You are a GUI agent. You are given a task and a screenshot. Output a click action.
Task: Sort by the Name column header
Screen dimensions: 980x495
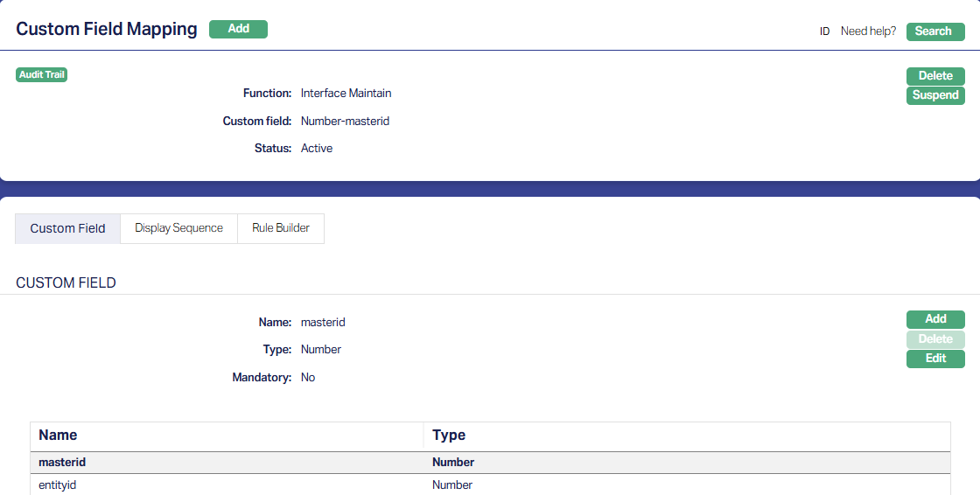[x=58, y=436]
